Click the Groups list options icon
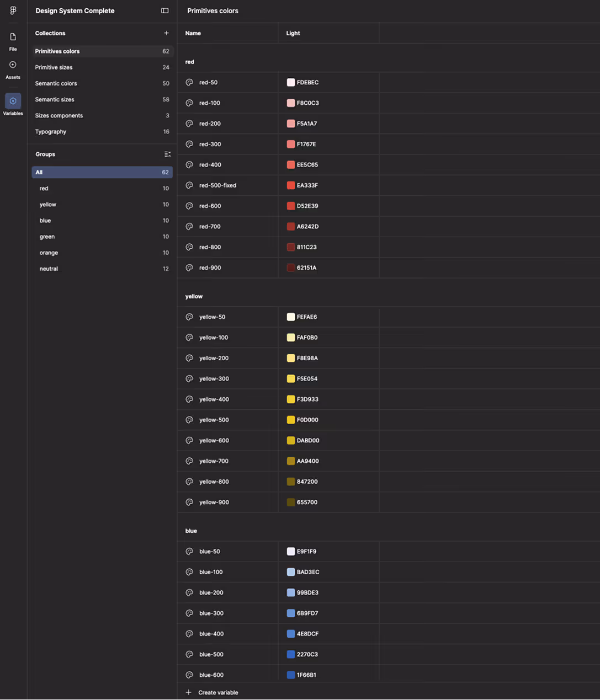This screenshot has height=700, width=600. (x=167, y=154)
